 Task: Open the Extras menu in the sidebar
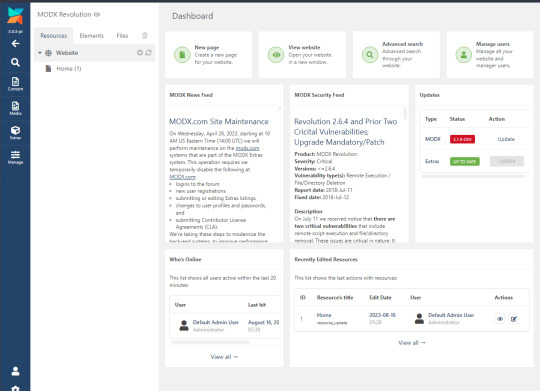[15, 133]
